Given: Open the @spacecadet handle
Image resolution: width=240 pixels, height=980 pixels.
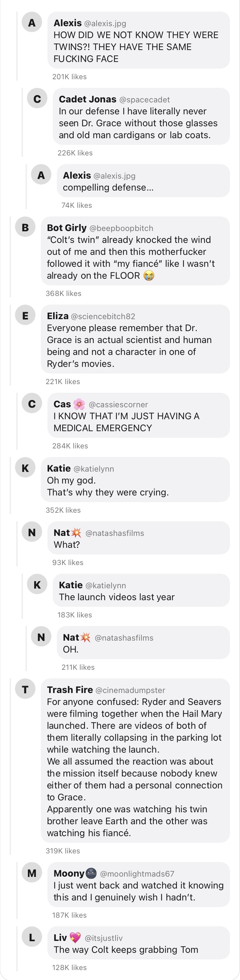Looking at the screenshot, I should pyautogui.click(x=144, y=100).
